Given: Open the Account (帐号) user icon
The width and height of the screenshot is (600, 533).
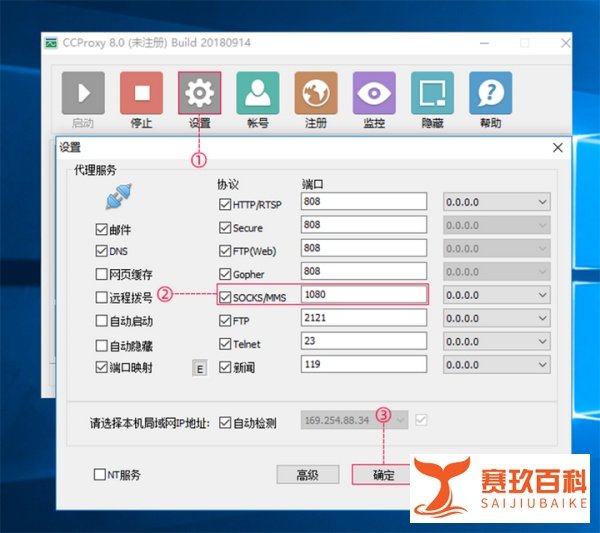Looking at the screenshot, I should (258, 93).
